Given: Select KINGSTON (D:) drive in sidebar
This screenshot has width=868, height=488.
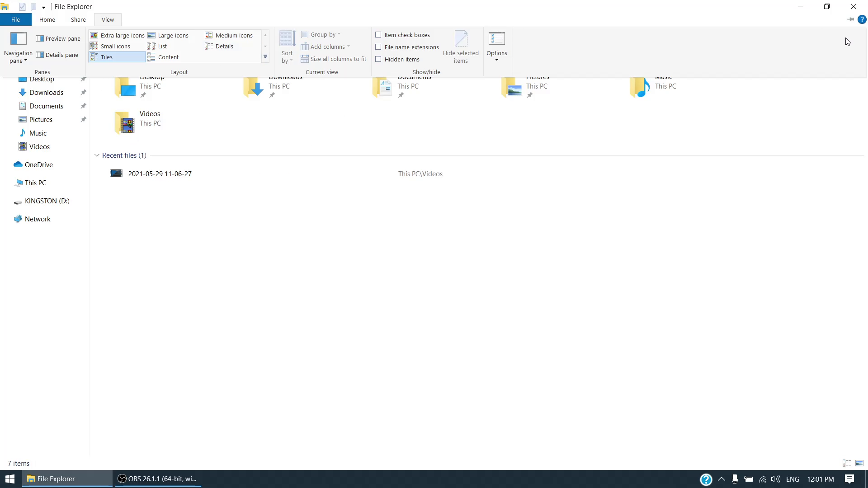Looking at the screenshot, I should tap(47, 201).
